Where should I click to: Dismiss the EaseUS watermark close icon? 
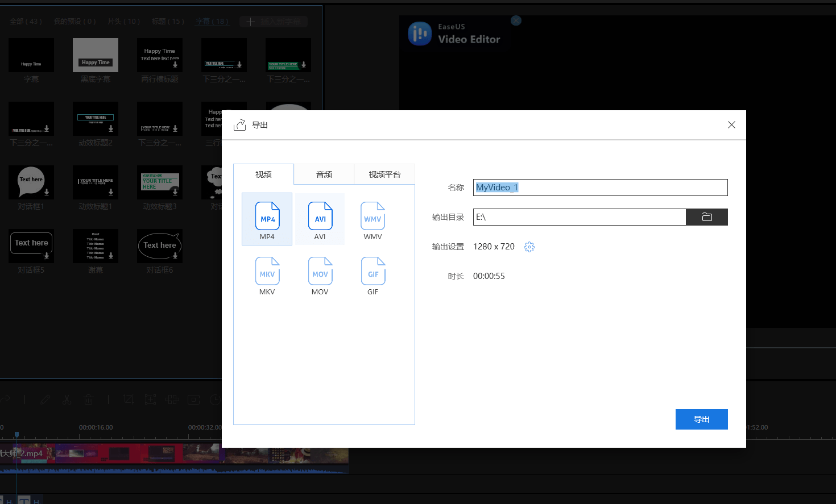pos(516,20)
